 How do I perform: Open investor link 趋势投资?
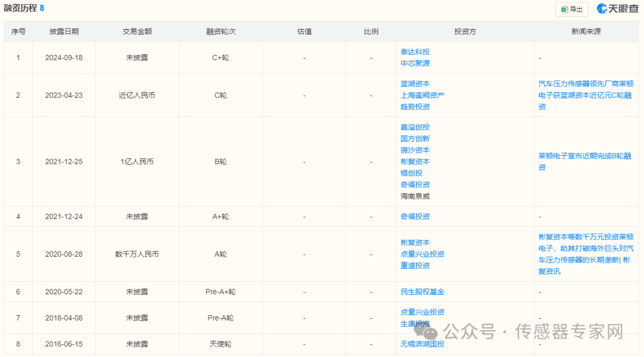[415, 107]
